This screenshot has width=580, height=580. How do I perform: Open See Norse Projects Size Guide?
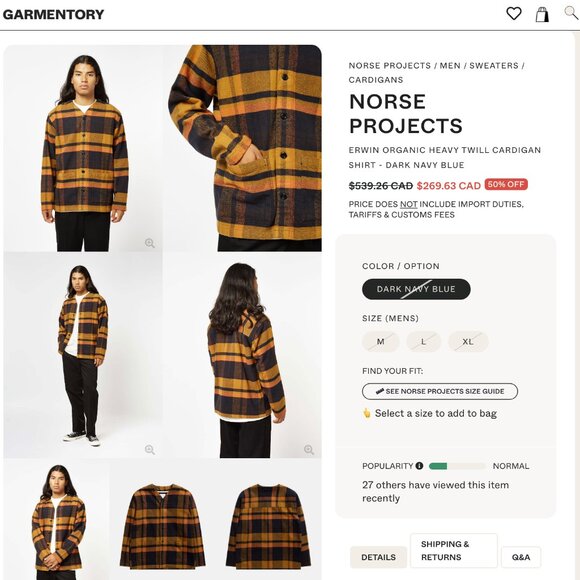440,391
